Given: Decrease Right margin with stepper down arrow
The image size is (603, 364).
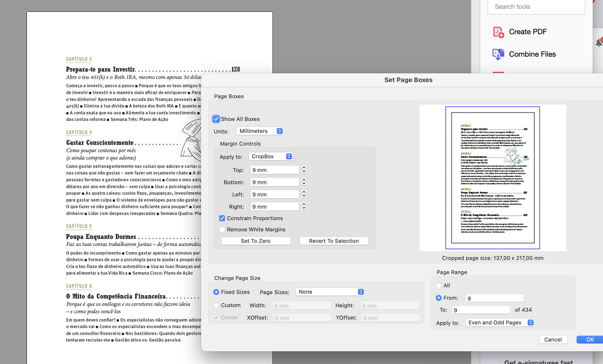Looking at the screenshot, I should coord(304,208).
